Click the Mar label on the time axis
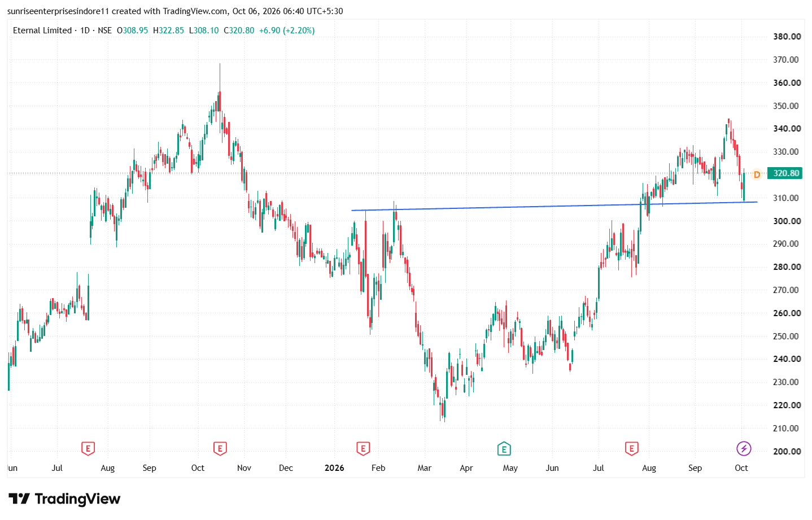Viewport: 812px width, 520px height. (x=424, y=468)
